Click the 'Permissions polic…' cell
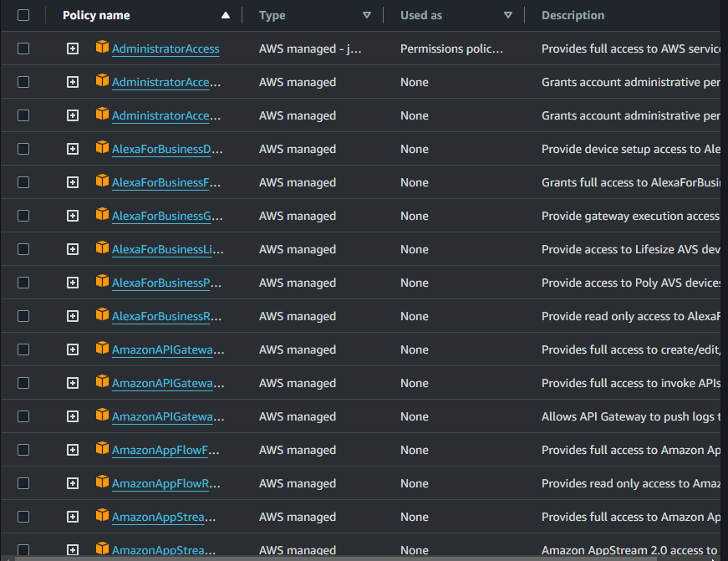This screenshot has width=728, height=561. (451, 48)
